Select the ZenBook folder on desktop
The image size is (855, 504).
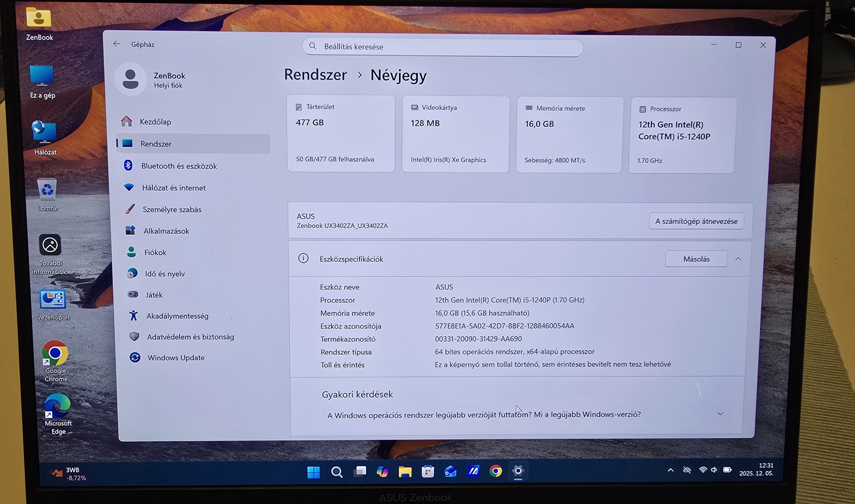(x=39, y=24)
